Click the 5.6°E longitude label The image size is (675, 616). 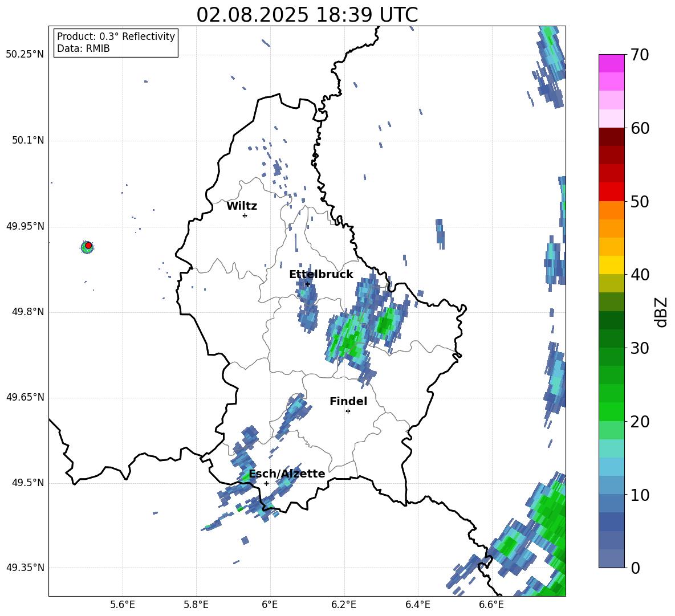[x=123, y=605]
